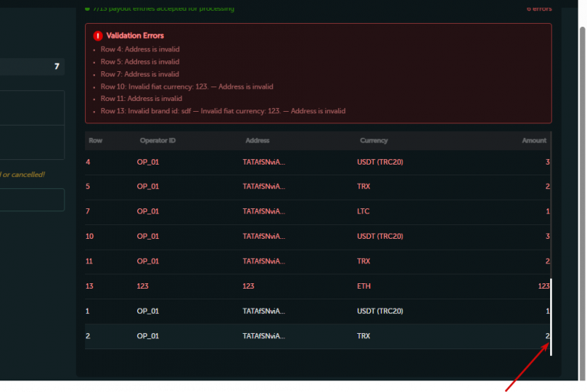587x392 pixels.
Task: Select the Validation Errors heading
Action: click(x=135, y=35)
